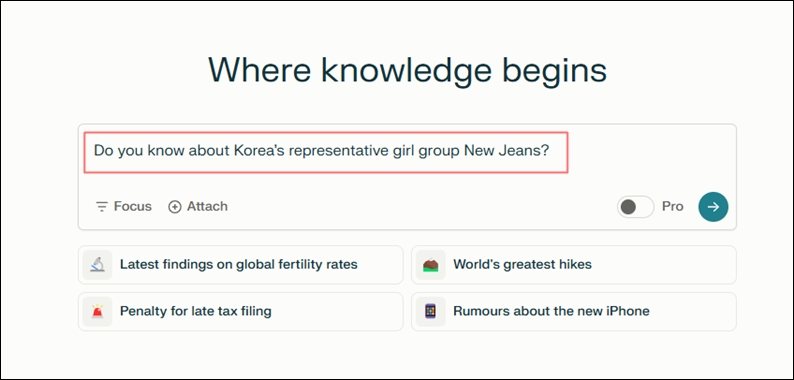Click Attach to add a file

198,206
